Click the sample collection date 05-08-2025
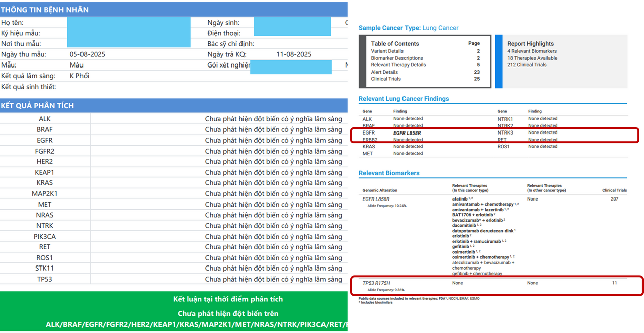 (x=88, y=54)
